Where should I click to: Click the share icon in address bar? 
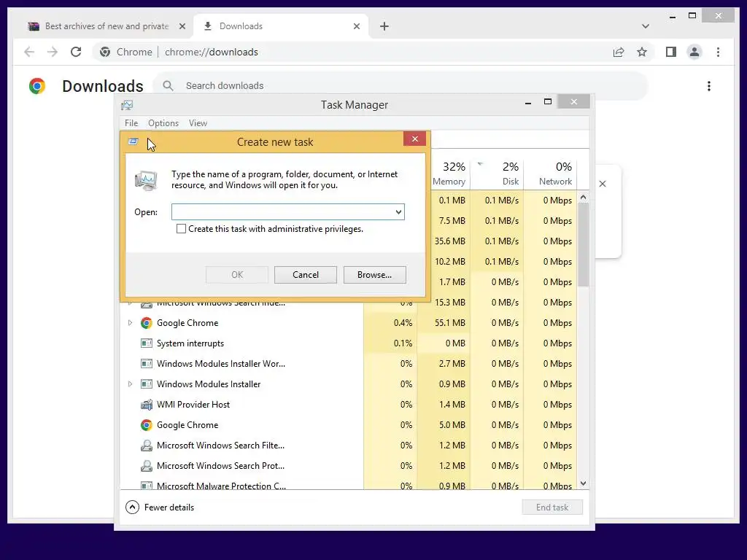pos(619,52)
